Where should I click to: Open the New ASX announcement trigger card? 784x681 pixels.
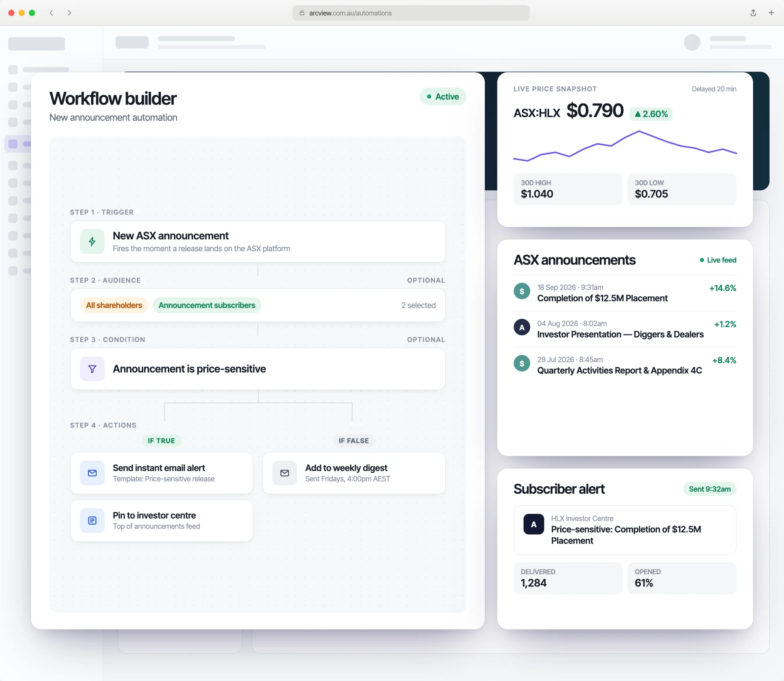coord(258,242)
